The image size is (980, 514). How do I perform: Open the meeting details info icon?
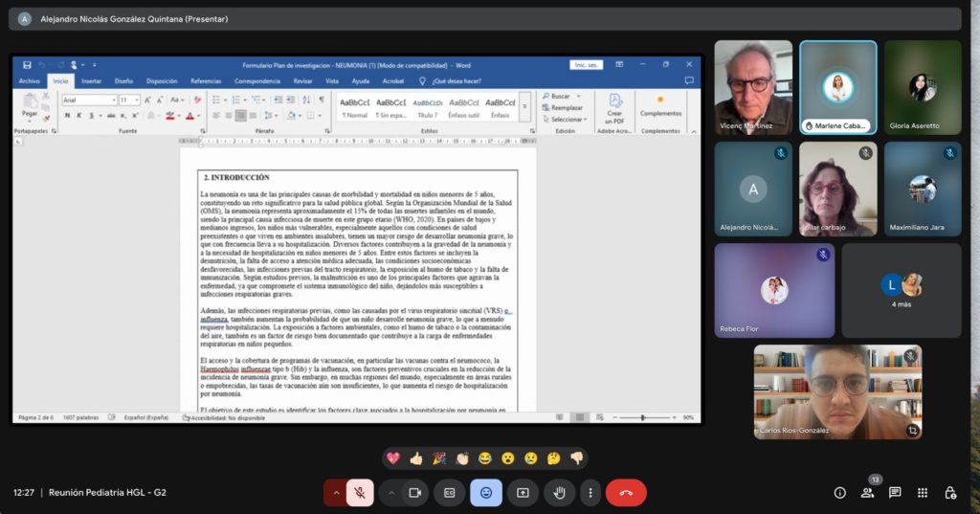(839, 492)
